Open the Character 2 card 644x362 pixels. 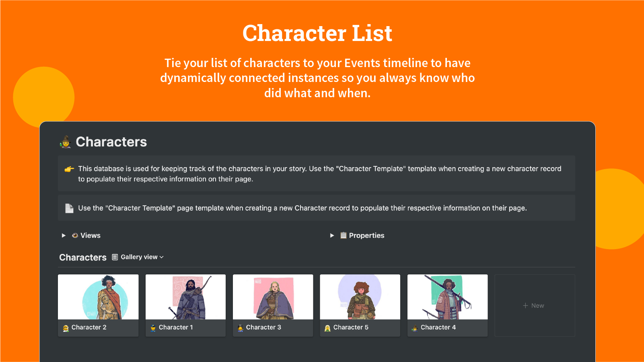(x=98, y=305)
